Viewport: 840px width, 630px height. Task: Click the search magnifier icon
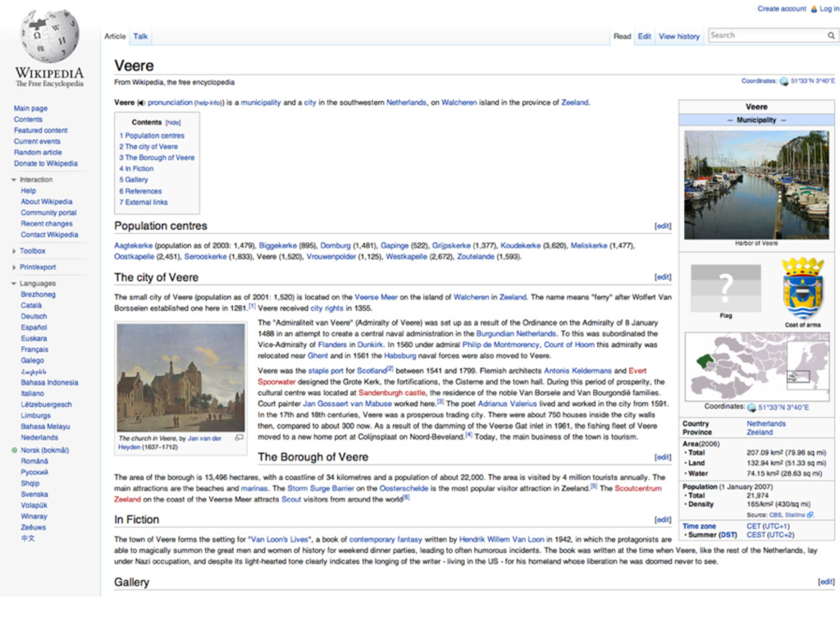[x=831, y=35]
